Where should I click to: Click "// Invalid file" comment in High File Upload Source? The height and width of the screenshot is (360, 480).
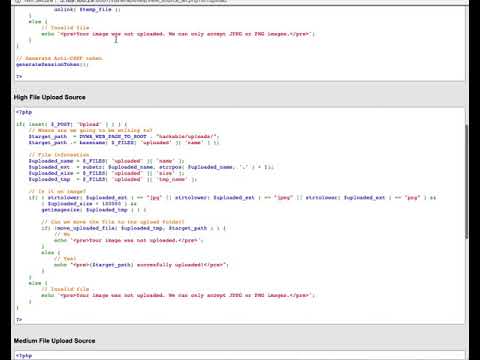coord(65,289)
